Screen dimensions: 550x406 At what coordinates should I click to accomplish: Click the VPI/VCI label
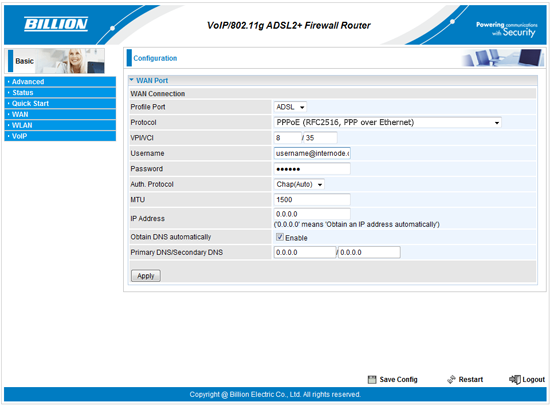click(142, 138)
